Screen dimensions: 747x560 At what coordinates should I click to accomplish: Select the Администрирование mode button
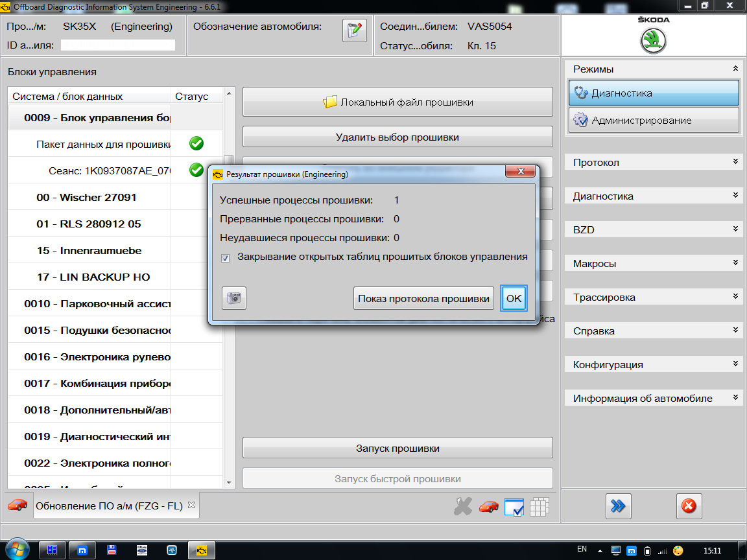(654, 120)
